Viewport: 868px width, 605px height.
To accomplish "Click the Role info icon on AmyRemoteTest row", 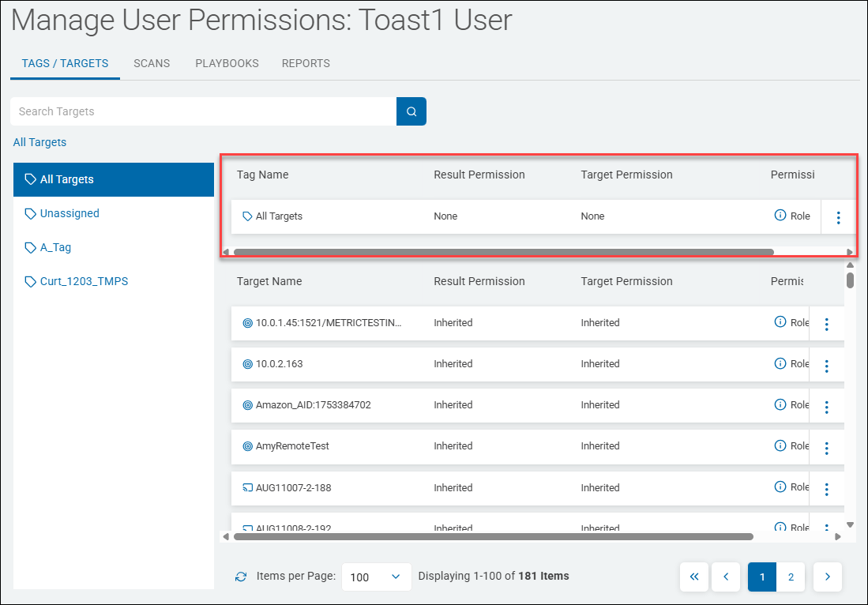I will pos(780,445).
